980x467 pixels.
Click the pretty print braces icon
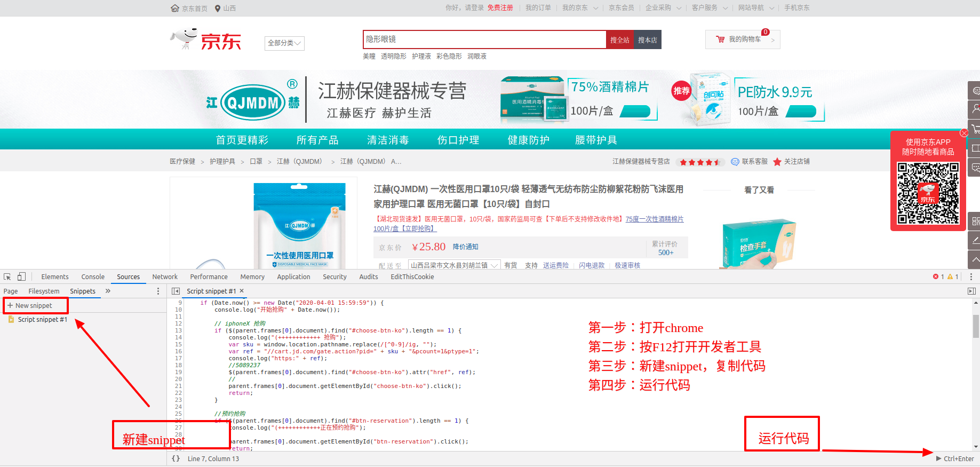pos(176,458)
